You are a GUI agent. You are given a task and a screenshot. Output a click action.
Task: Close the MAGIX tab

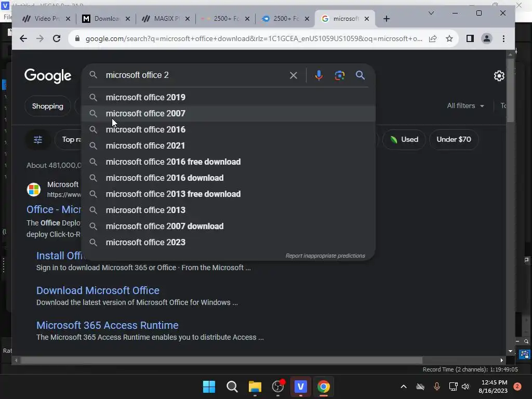tap(187, 19)
